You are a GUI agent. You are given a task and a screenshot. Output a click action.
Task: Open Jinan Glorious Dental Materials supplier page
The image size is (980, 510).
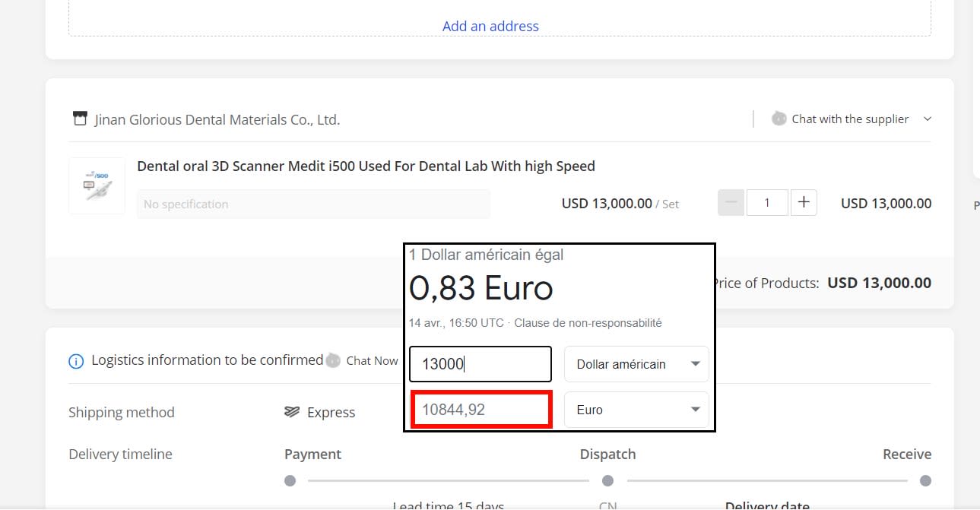(x=217, y=119)
